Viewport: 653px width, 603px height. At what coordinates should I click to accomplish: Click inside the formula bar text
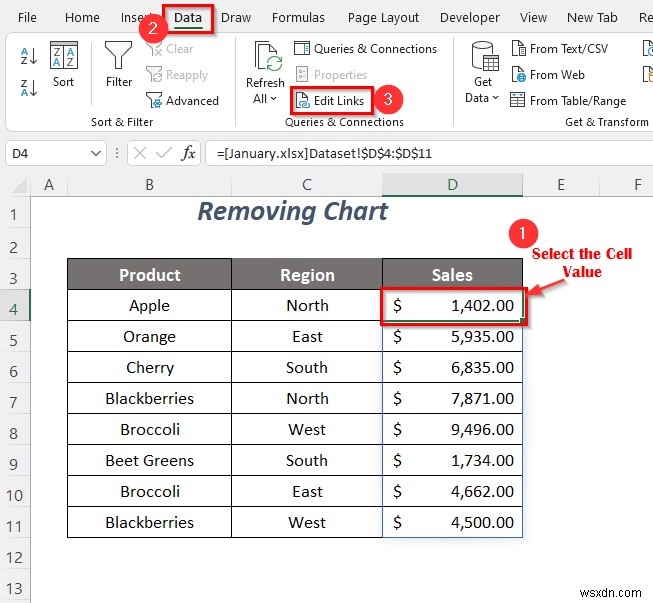click(x=324, y=154)
